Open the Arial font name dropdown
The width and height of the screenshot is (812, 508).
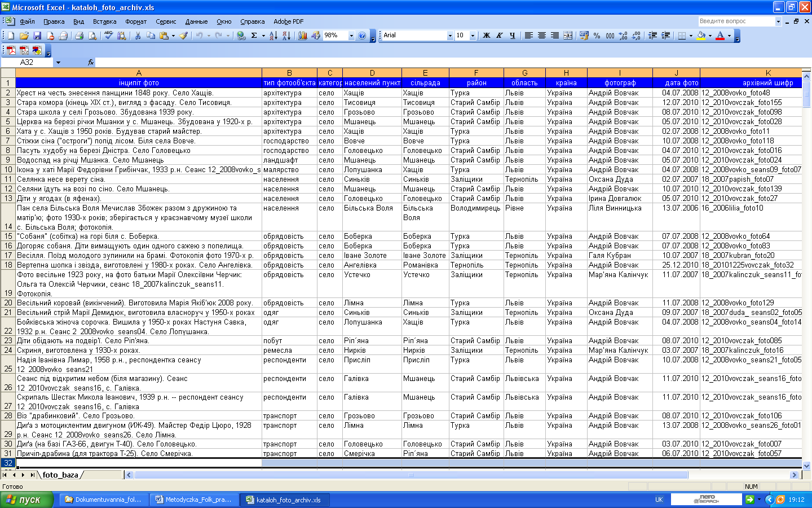coord(450,36)
